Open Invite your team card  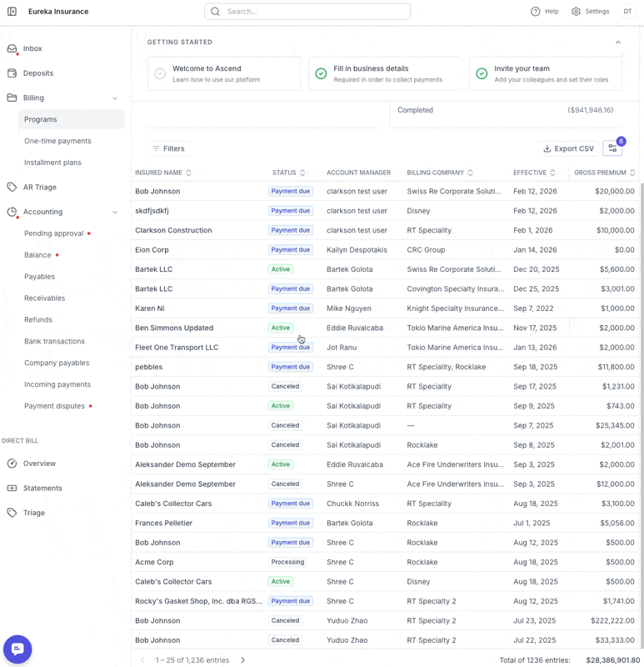pyautogui.click(x=546, y=73)
